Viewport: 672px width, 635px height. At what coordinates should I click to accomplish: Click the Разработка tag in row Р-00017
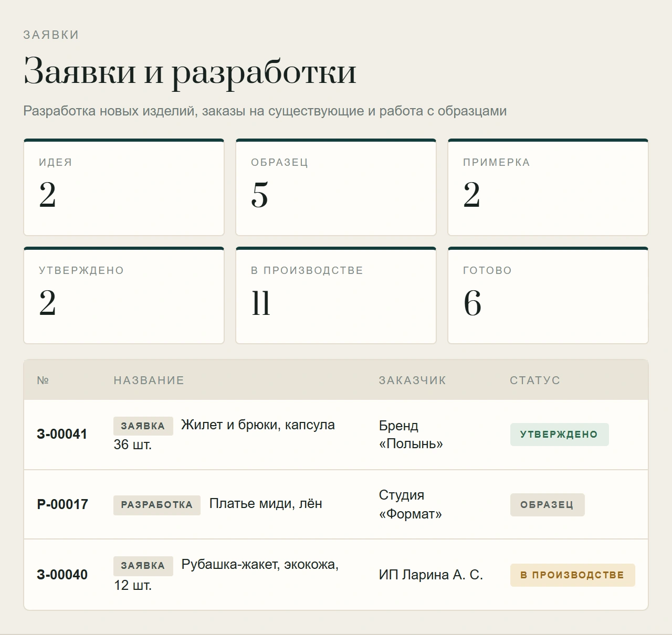[157, 505]
